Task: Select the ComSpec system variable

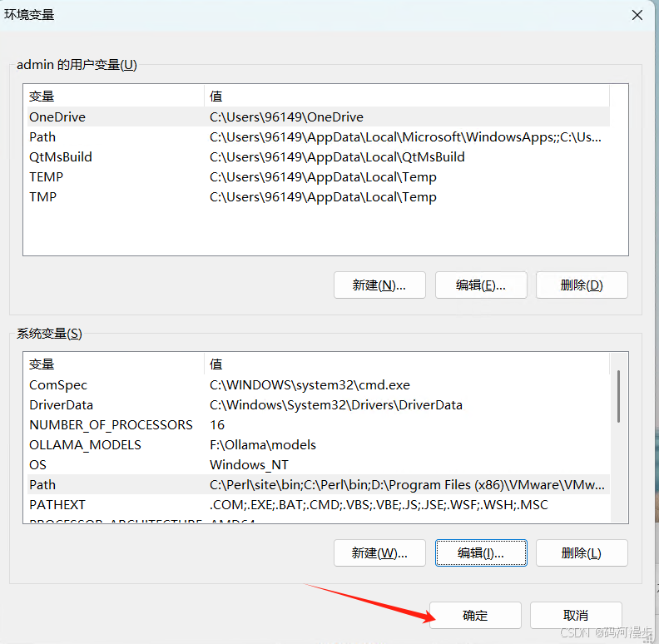Action: [x=319, y=384]
